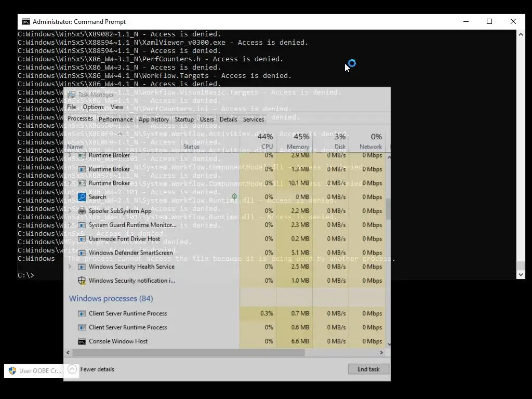
Task: Click the Windows Defender SmartScreen icon
Action: click(x=82, y=253)
